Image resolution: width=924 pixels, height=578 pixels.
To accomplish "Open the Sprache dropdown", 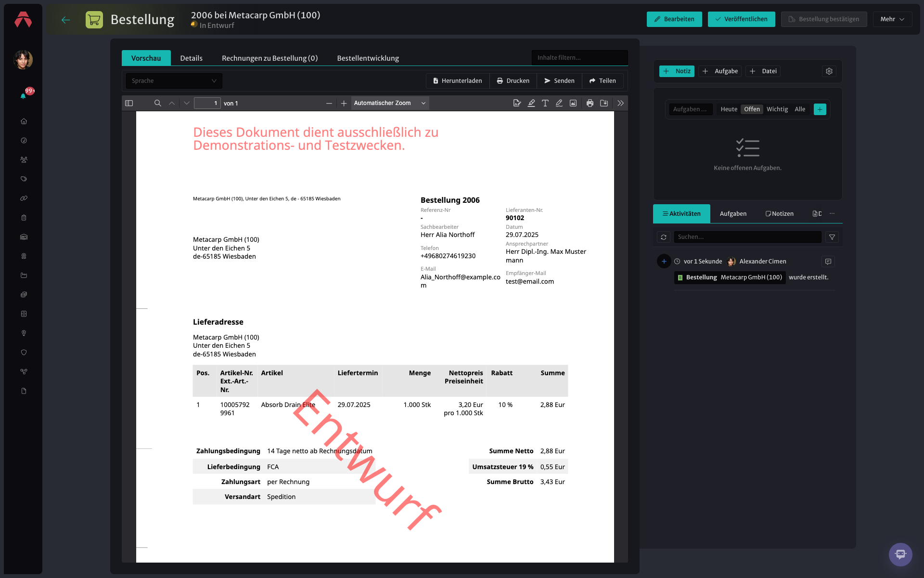I will [x=174, y=81].
